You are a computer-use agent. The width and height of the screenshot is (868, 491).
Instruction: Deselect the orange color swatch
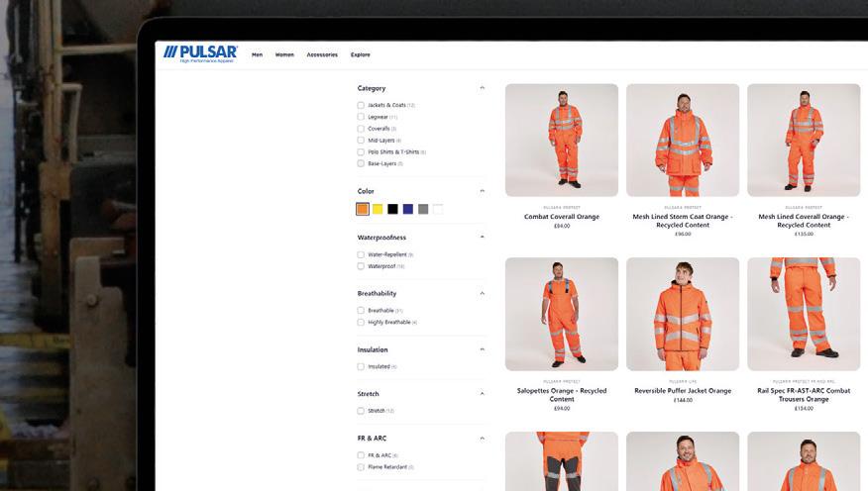363,209
